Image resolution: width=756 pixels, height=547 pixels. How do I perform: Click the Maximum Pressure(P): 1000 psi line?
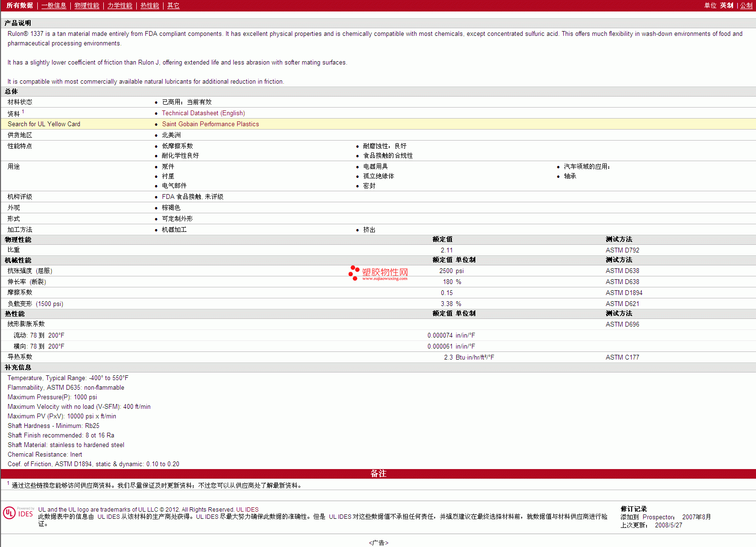52,397
